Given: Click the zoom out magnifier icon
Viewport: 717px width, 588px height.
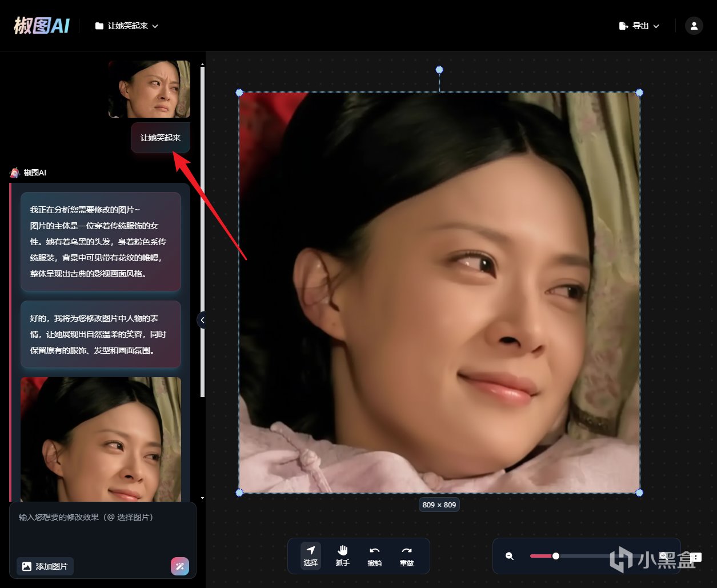Looking at the screenshot, I should point(510,556).
